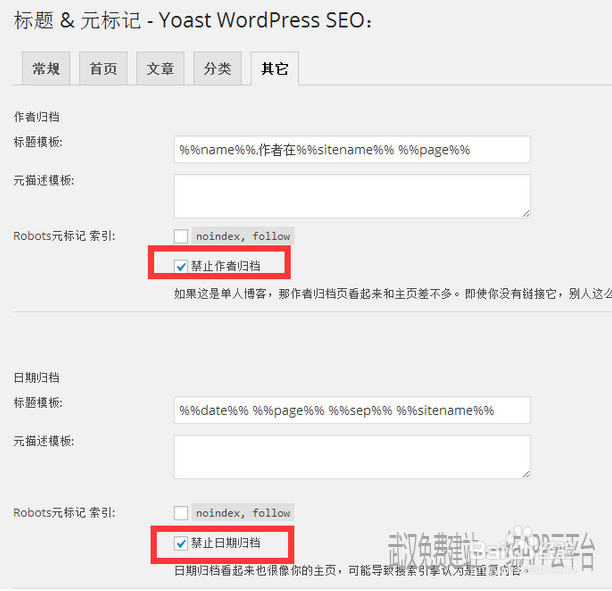The image size is (612, 591).
Task: Open the 首页 tab
Action: click(103, 68)
